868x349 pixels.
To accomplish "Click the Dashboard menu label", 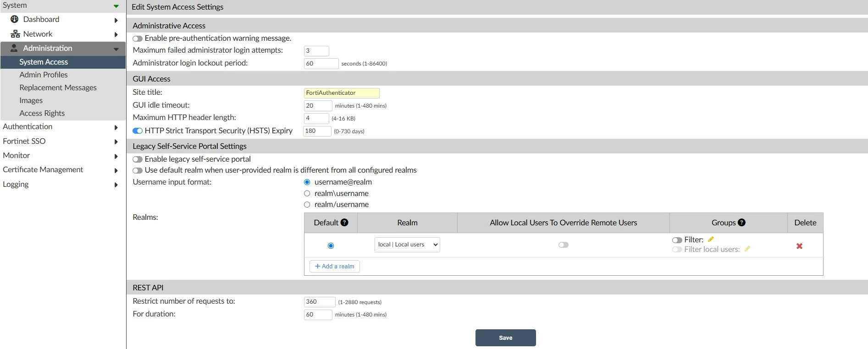I will 41,19.
